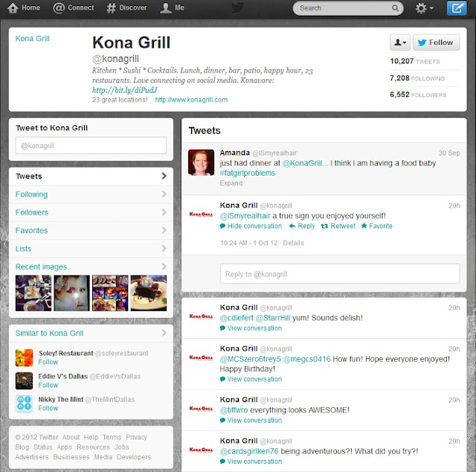Click the 10,207 Tweets count
This screenshot has height=472, width=476.
(415, 61)
